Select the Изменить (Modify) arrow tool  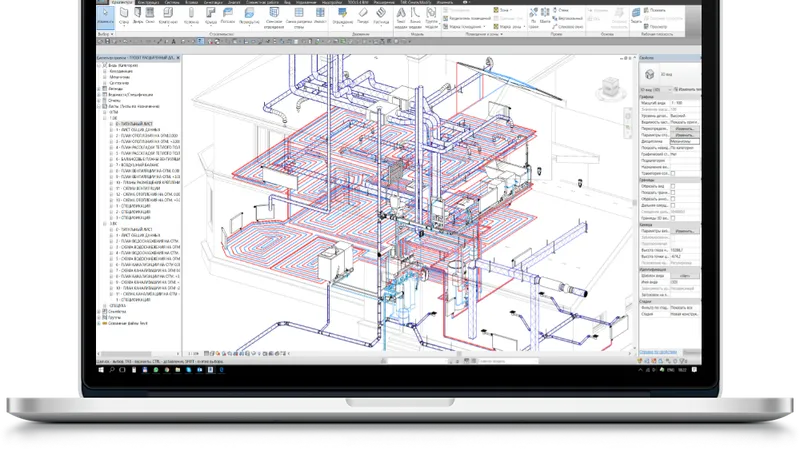(105, 16)
